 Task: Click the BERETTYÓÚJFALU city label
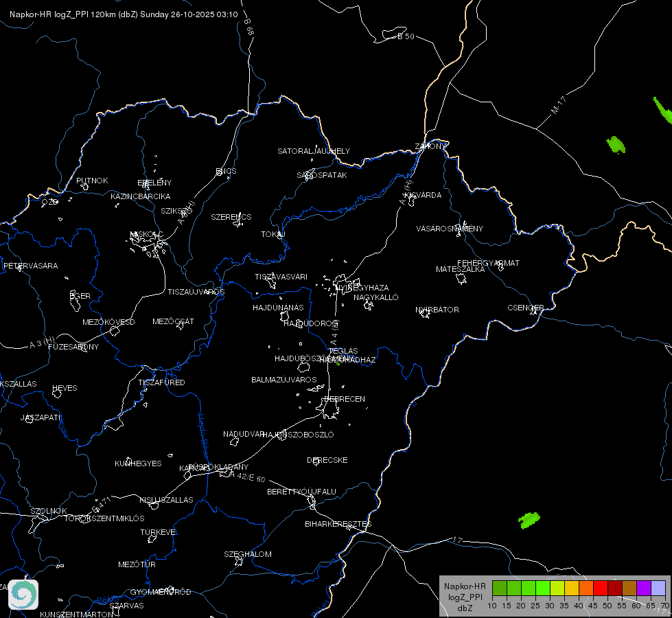(x=302, y=492)
